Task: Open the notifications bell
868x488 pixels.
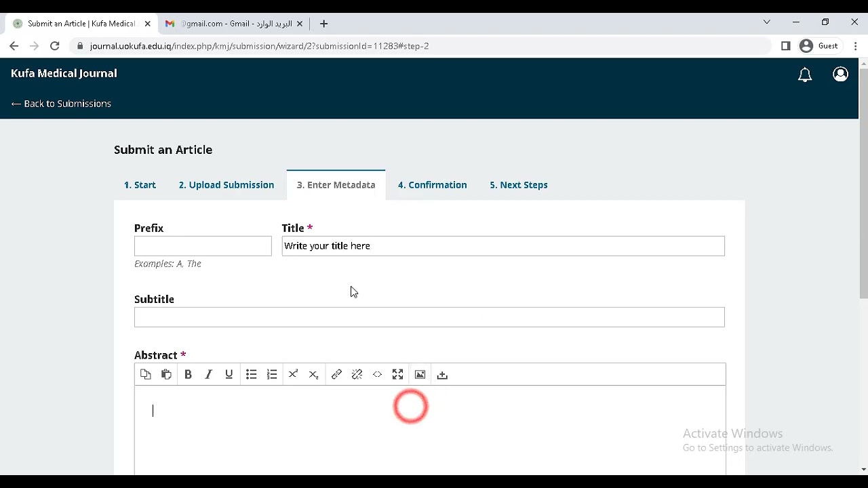Action: [x=805, y=75]
